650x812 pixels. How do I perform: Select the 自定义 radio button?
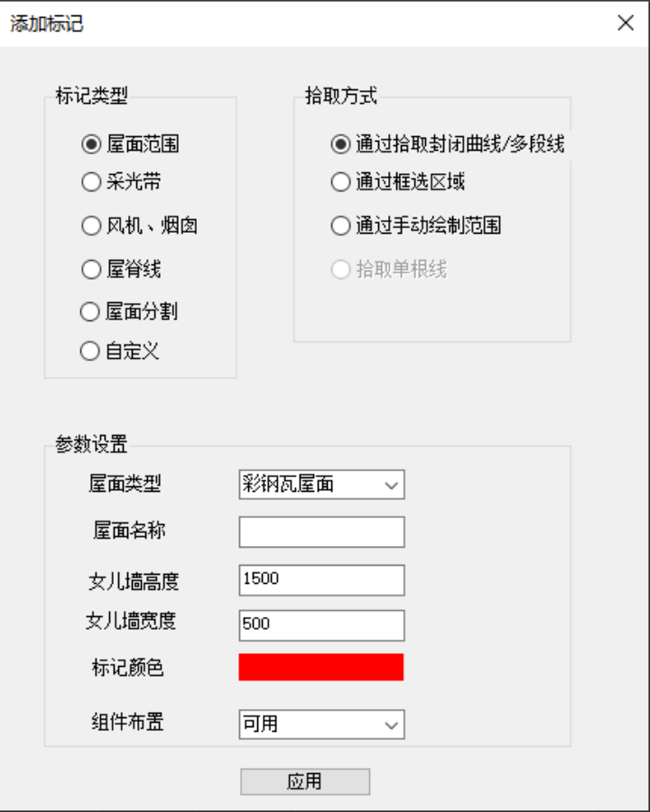[90, 351]
